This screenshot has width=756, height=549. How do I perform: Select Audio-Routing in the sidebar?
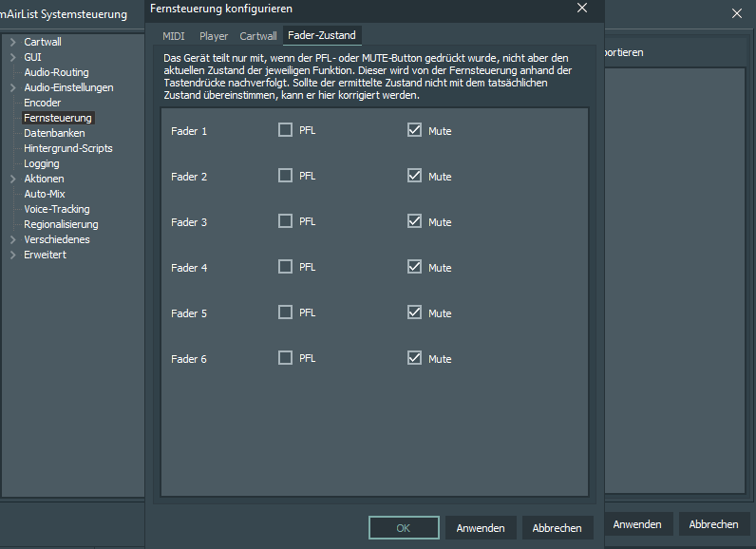(x=56, y=72)
